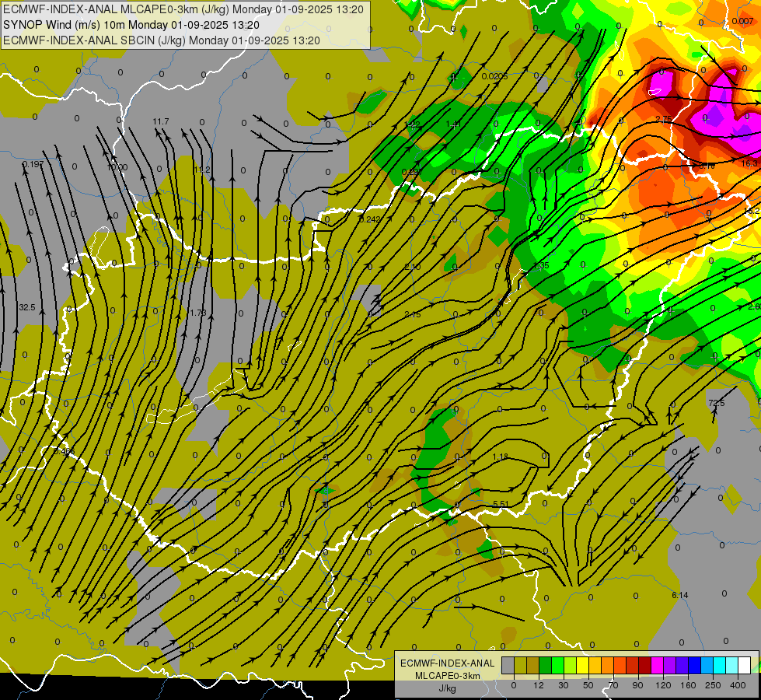Click the 11.2 value on the map

(x=202, y=170)
